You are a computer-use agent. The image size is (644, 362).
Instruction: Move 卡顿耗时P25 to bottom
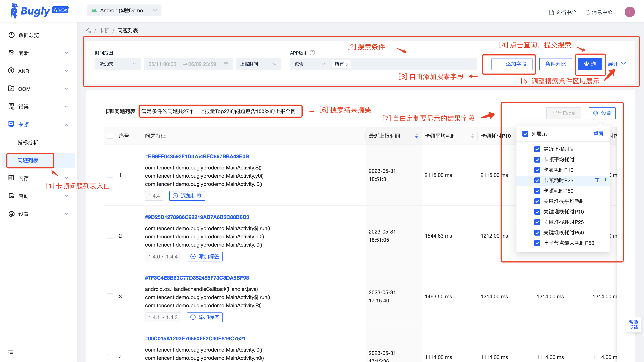pyautogui.click(x=606, y=180)
